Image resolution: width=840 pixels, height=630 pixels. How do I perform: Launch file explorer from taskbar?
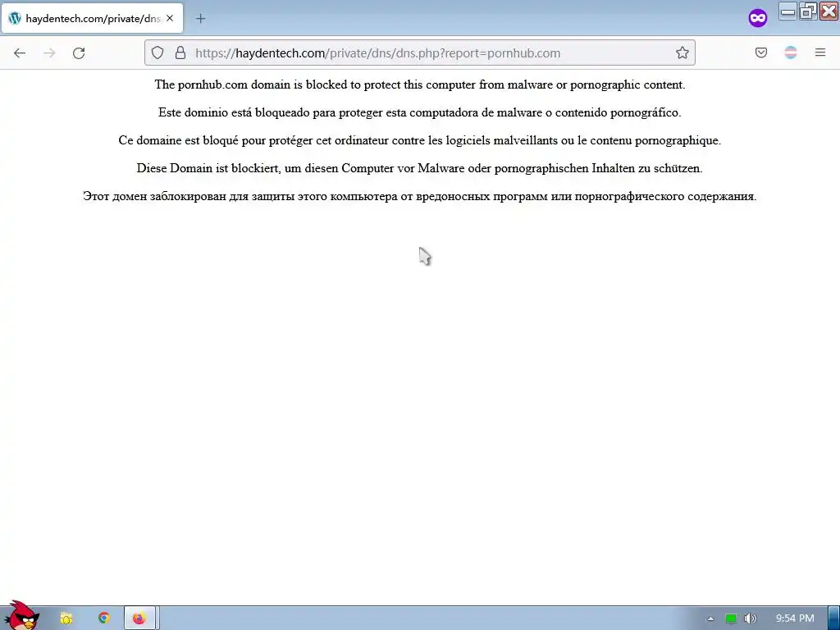pos(66,619)
